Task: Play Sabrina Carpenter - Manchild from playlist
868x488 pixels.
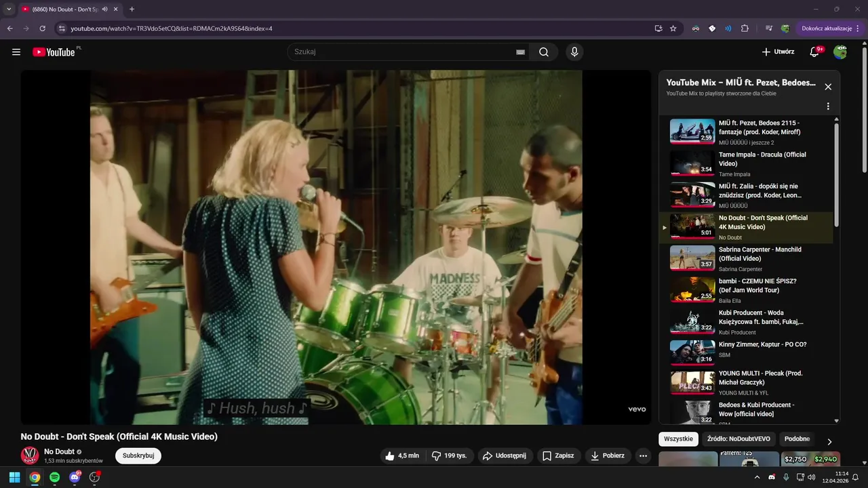Action: click(746, 259)
